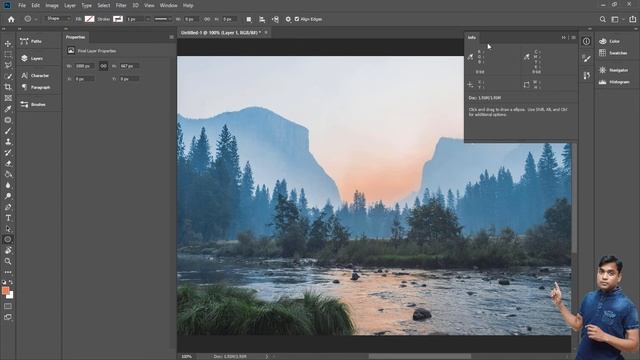This screenshot has width=640, height=360.
Task: Go to the Home screen icon
Action: [11, 19]
